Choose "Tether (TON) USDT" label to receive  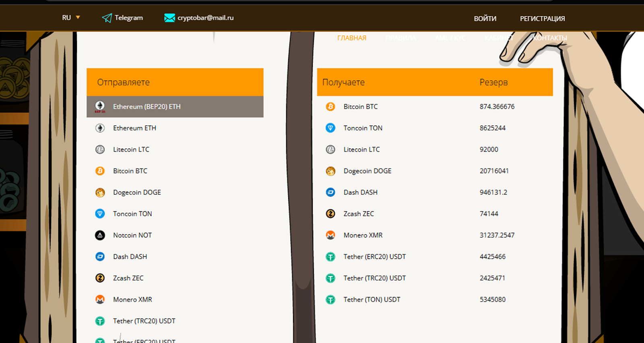(372, 300)
